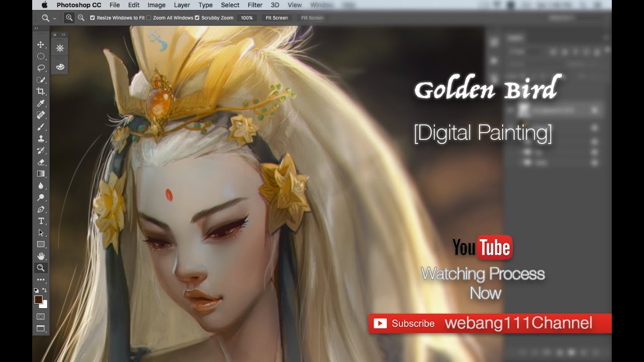This screenshot has height=362, width=644.
Task: Expand the floating icon panel dock
Action: click(x=63, y=35)
